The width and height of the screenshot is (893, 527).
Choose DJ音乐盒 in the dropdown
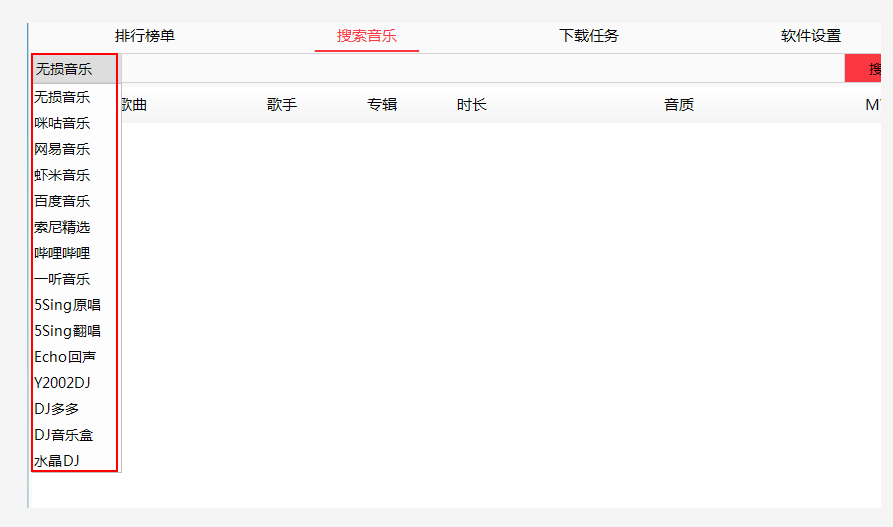[x=63, y=435]
